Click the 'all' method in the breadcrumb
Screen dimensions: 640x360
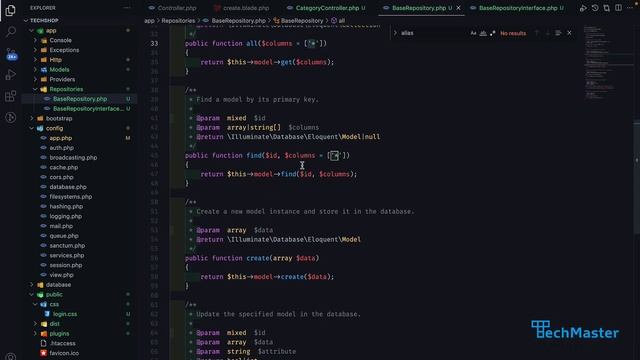(342, 20)
